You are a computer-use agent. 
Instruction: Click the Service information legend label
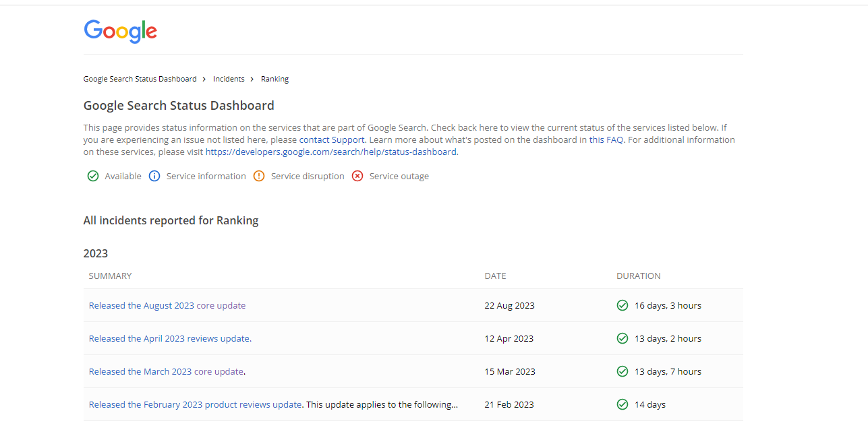(x=206, y=176)
